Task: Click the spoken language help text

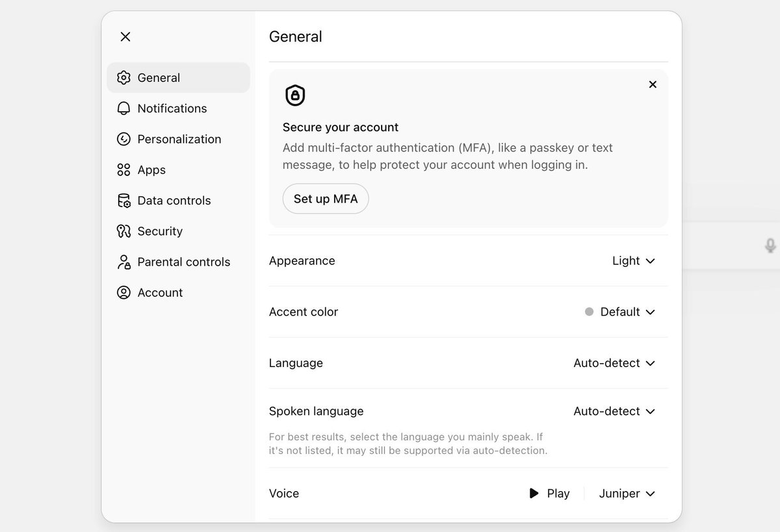Action: [x=408, y=444]
